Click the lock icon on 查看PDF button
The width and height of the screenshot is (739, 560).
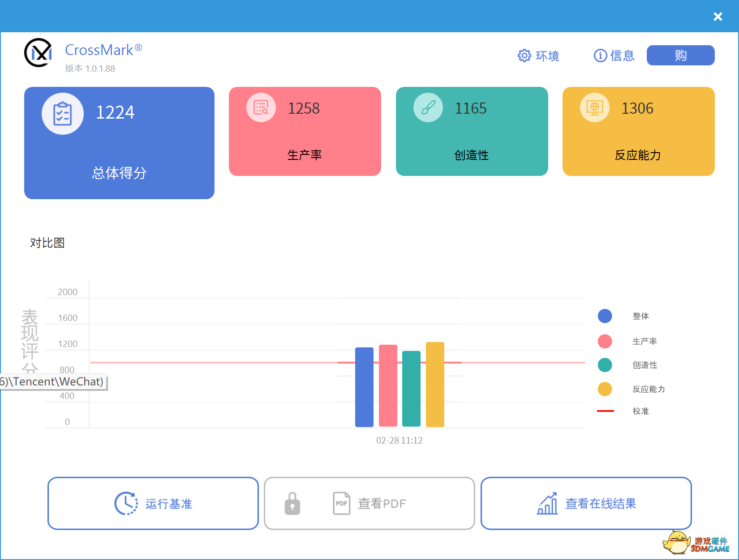click(x=292, y=503)
